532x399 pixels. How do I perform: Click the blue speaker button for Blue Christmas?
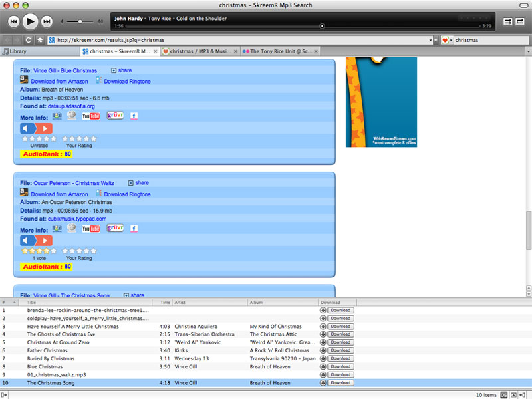pyautogui.click(x=28, y=128)
